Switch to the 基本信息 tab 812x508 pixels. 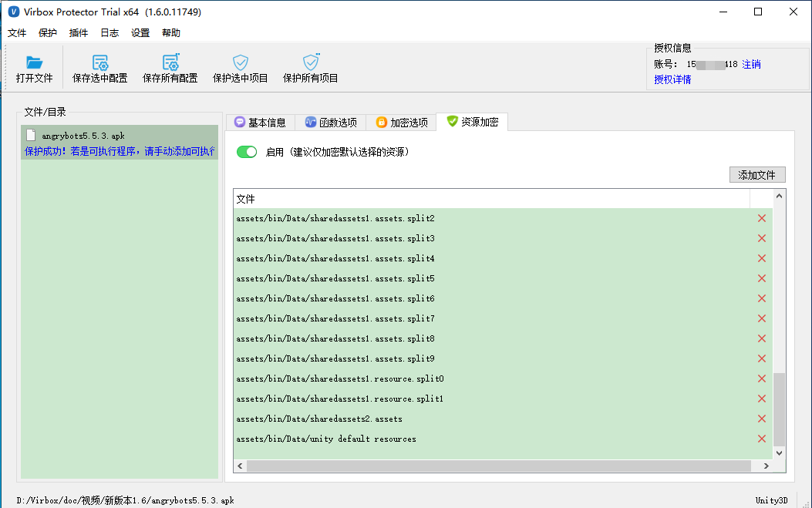pyautogui.click(x=261, y=123)
